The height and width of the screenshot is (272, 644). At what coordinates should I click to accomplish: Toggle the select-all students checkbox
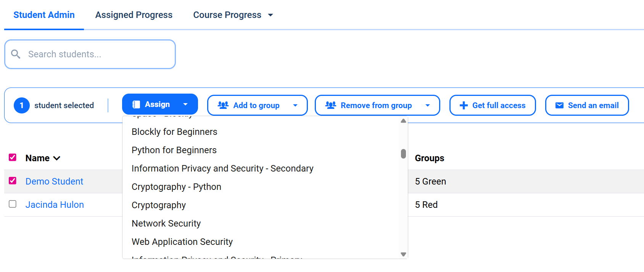[x=13, y=157]
